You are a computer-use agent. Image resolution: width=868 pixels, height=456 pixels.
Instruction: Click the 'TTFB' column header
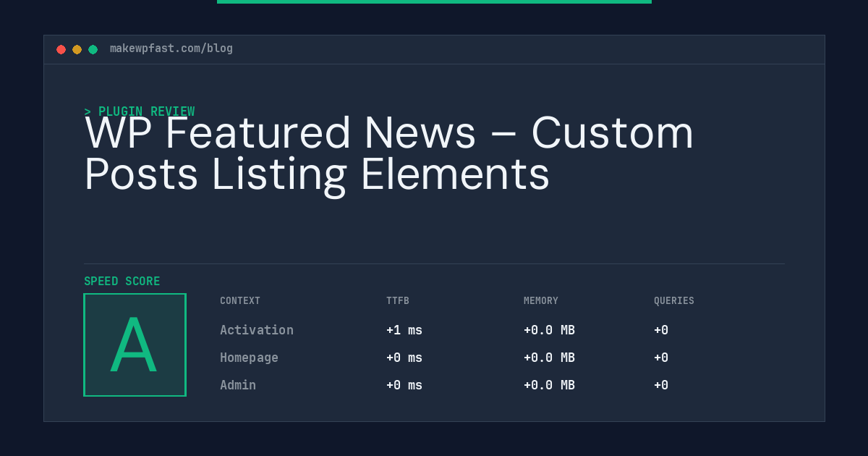[x=398, y=301]
